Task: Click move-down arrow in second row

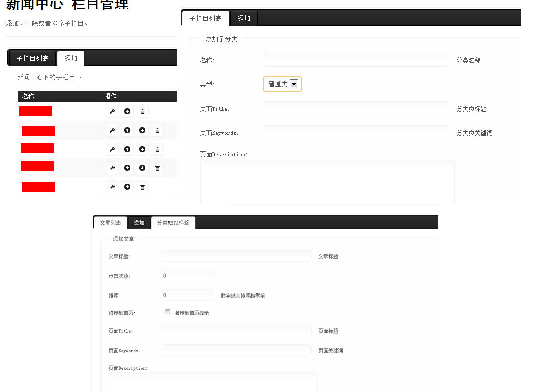Action: (x=142, y=130)
